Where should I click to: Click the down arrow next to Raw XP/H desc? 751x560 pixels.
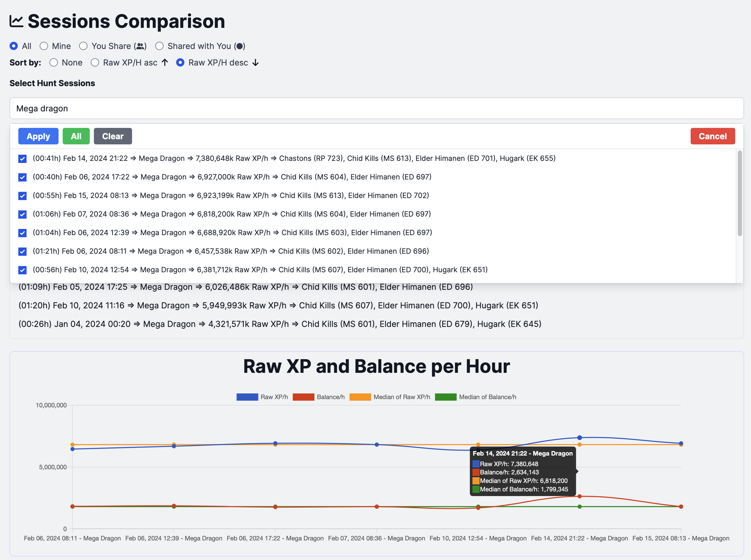coord(256,63)
